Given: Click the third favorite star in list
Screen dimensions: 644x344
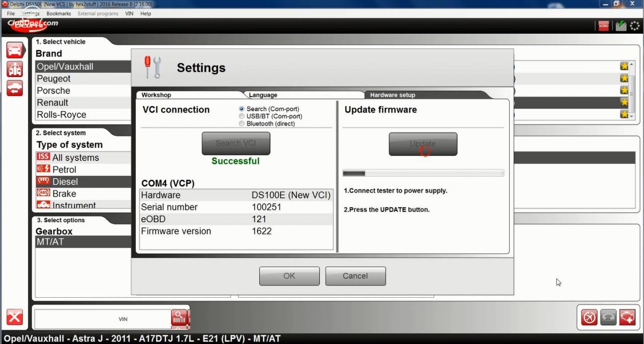Looking at the screenshot, I should tap(624, 90).
